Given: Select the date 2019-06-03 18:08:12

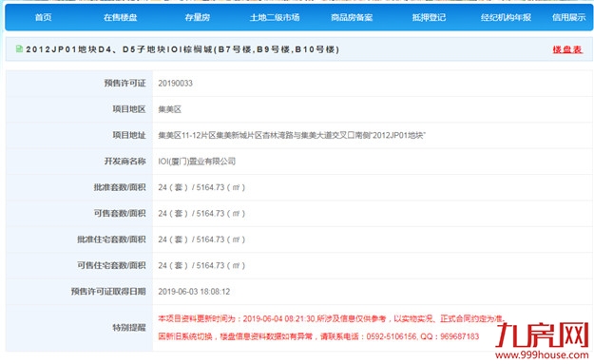Looking at the screenshot, I should (x=194, y=292).
